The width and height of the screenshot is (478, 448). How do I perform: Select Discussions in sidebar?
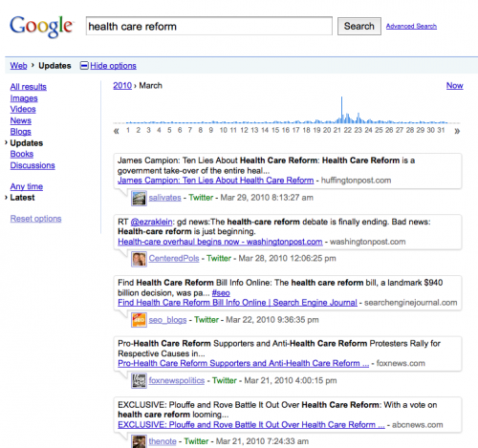33,165
